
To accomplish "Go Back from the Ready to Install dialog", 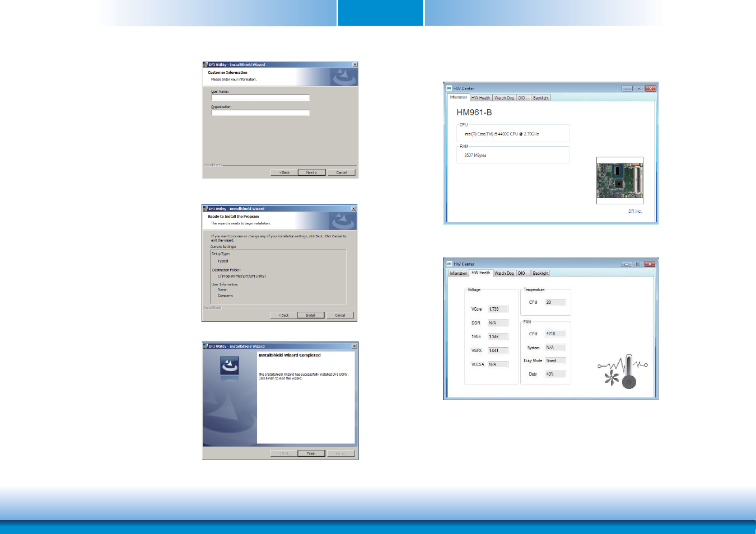I will pos(284,315).
